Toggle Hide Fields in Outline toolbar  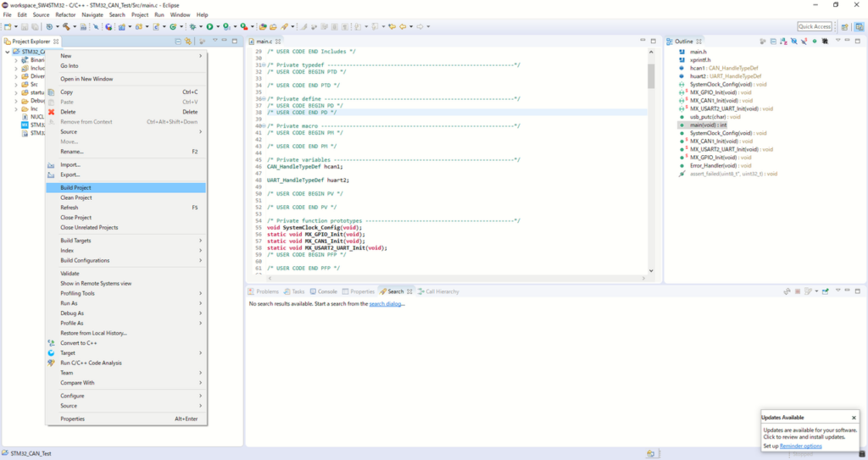point(793,42)
